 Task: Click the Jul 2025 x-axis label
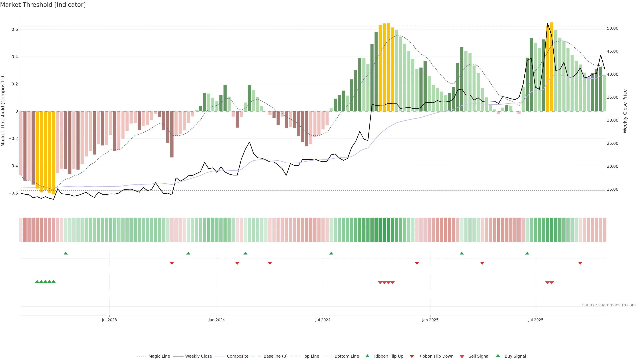pyautogui.click(x=535, y=320)
